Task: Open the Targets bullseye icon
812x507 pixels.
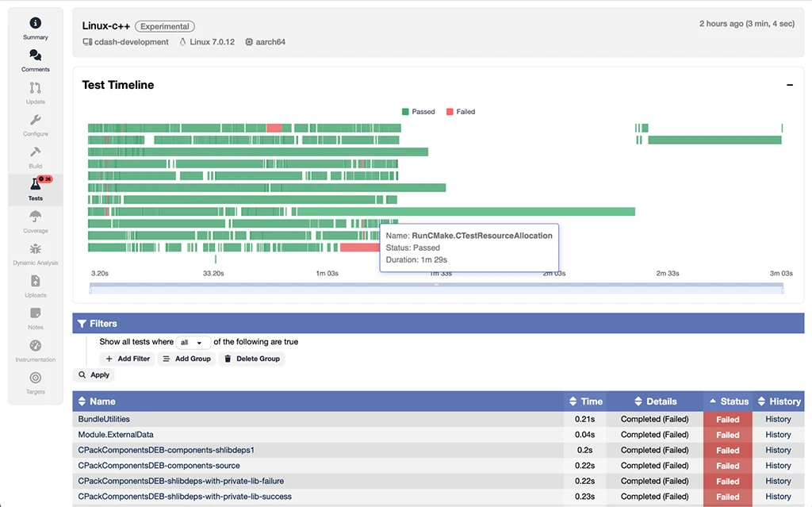Action: [x=35, y=378]
